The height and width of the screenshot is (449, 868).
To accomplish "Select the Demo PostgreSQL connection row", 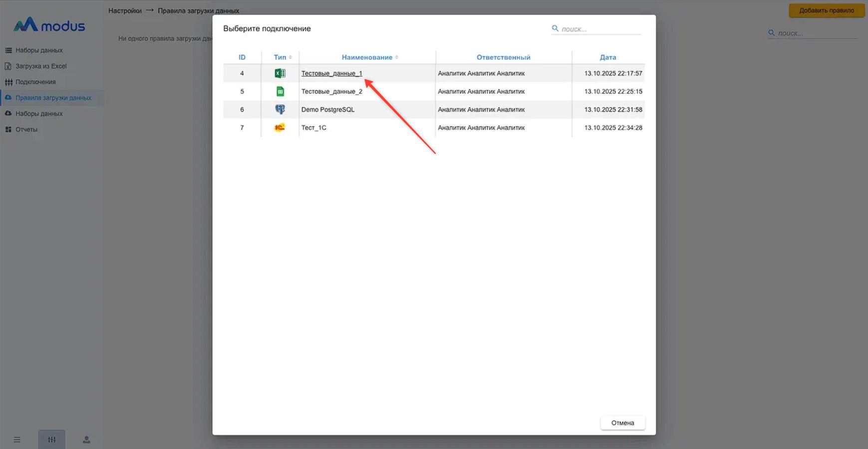I will coord(328,109).
